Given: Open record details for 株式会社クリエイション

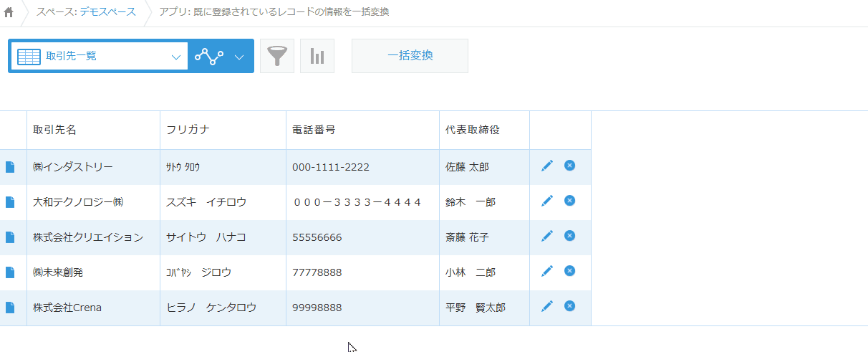Looking at the screenshot, I should click(x=10, y=237).
